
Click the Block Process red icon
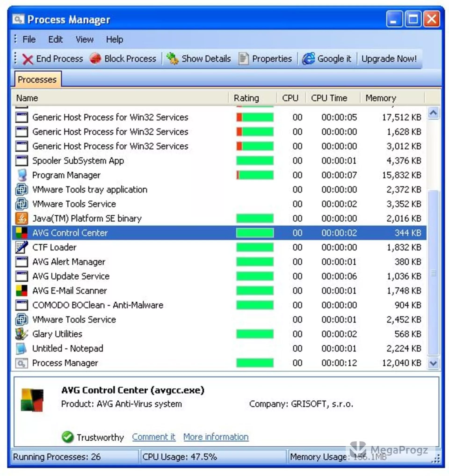click(95, 58)
